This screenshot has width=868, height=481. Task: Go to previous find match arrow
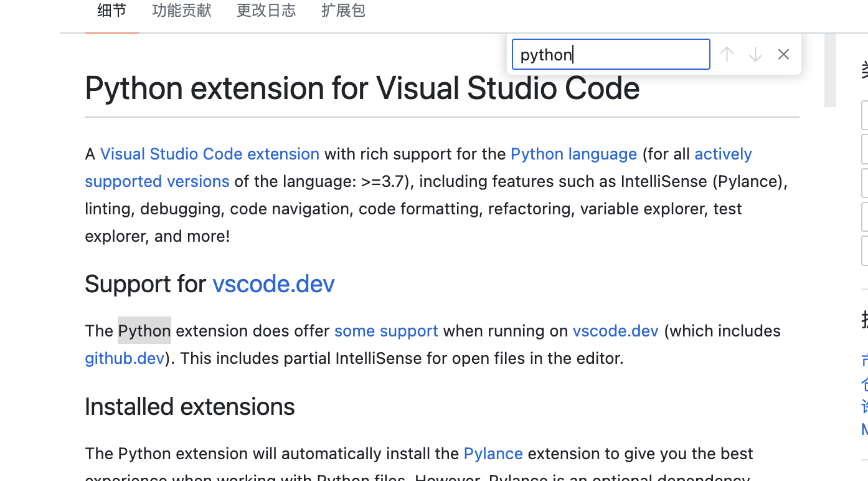727,54
